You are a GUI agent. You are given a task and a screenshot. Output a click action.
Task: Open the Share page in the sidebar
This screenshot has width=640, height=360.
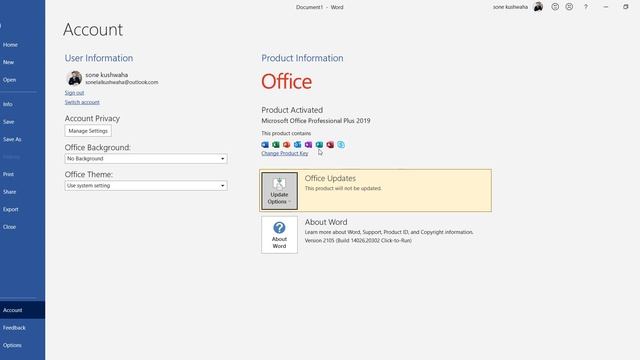(22, 192)
